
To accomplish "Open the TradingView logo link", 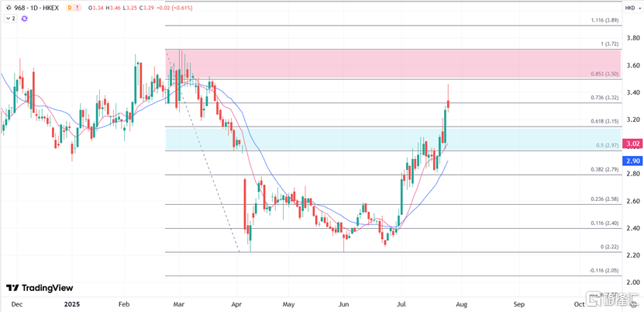I will 40,288.
